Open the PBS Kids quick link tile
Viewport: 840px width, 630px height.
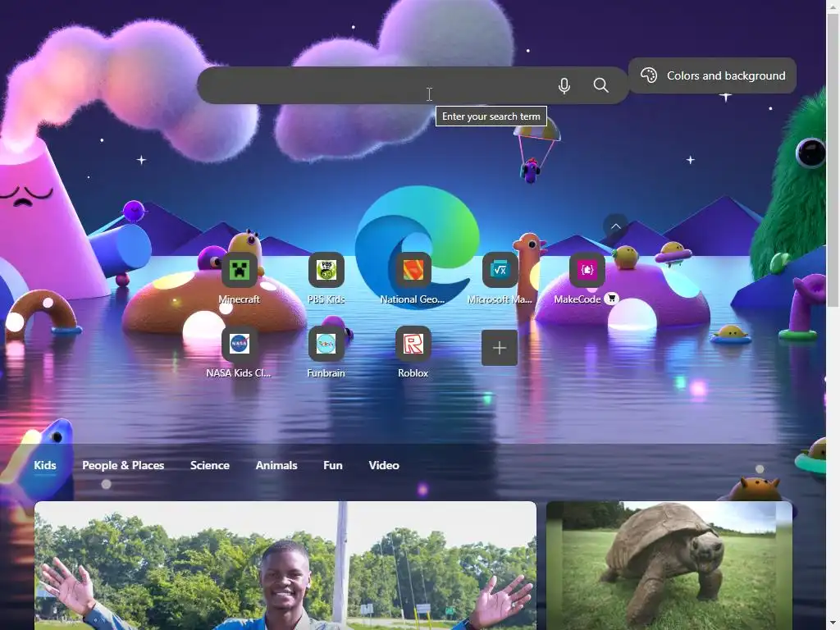click(x=326, y=270)
